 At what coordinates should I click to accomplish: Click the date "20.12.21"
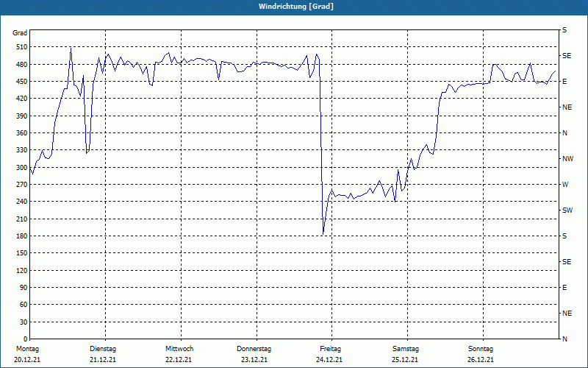(x=27, y=360)
